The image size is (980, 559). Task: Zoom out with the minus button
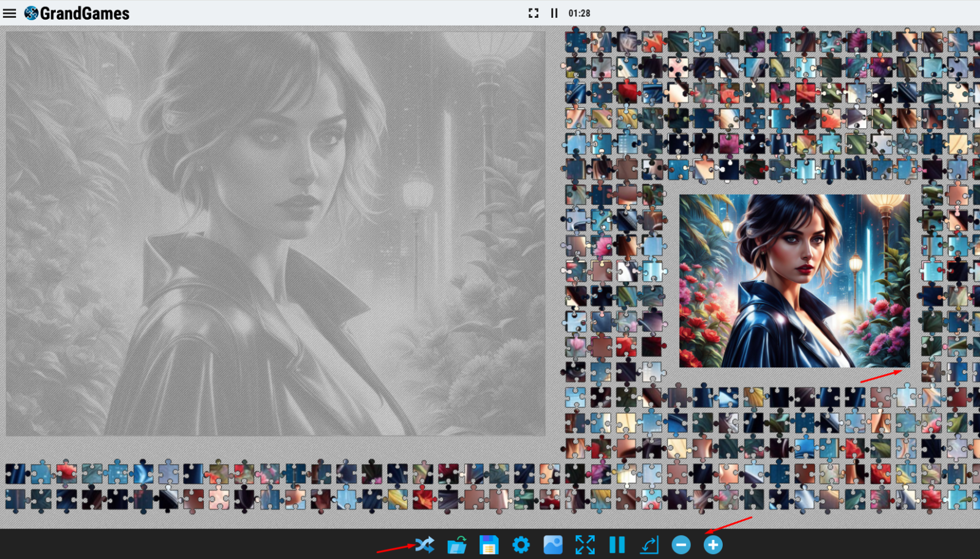pos(681,545)
